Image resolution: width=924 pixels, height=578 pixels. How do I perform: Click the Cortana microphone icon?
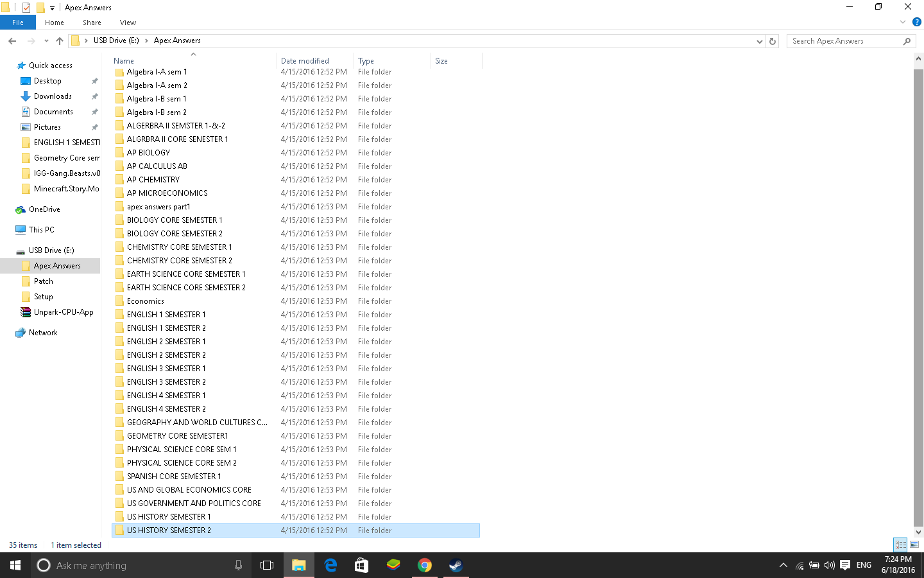[x=238, y=565]
